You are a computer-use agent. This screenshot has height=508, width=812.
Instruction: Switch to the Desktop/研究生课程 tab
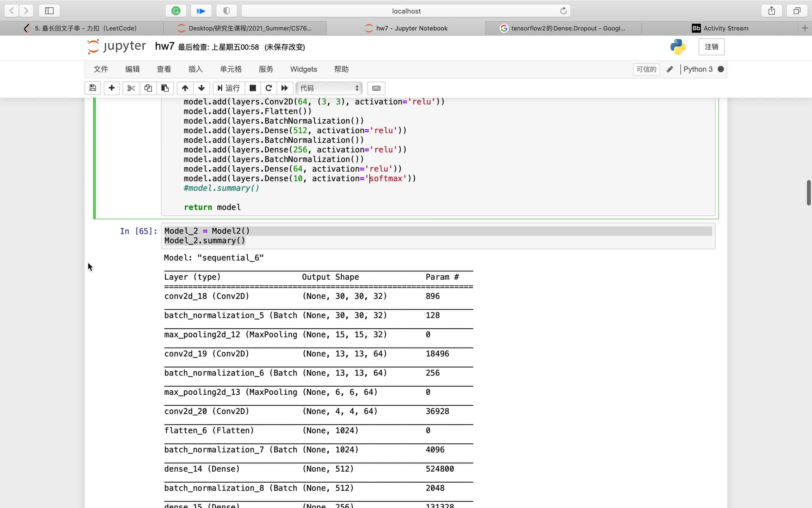[x=245, y=28]
